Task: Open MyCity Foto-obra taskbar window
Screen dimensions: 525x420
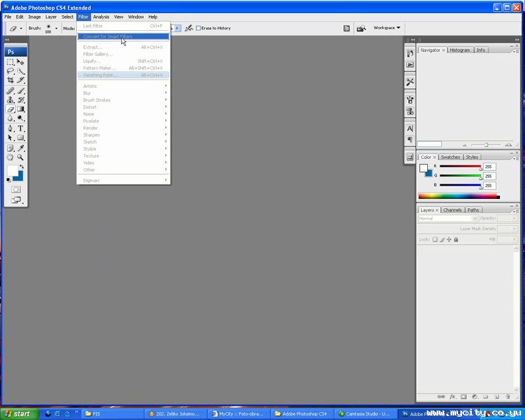Action: [x=238, y=414]
